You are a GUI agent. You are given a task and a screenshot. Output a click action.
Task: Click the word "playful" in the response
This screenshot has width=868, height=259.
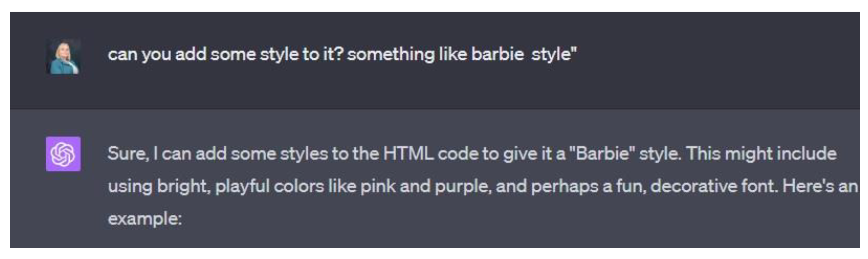pyautogui.click(x=242, y=186)
